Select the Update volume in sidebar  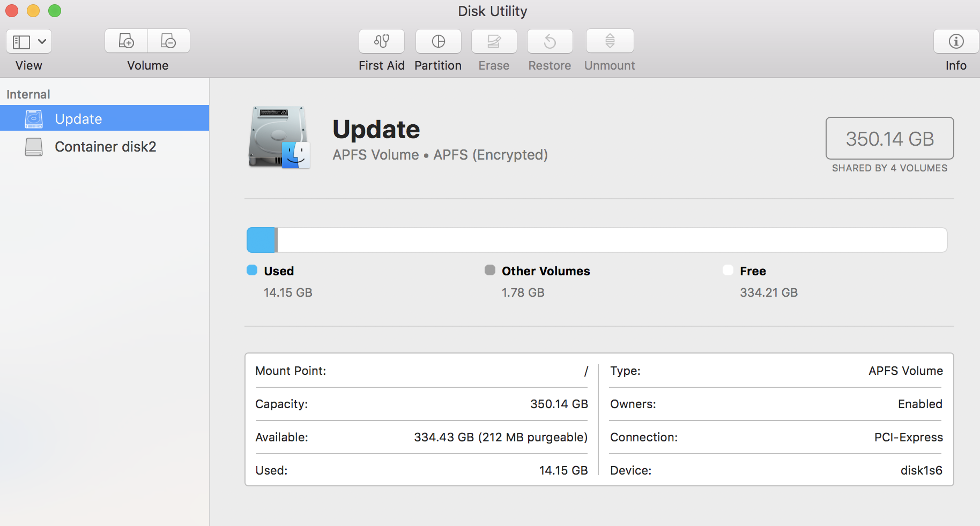point(78,119)
